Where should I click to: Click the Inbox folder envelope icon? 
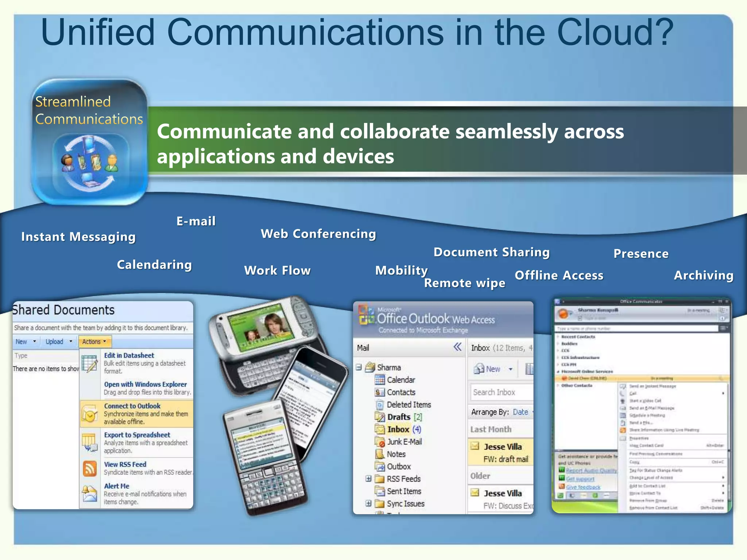pos(380,429)
